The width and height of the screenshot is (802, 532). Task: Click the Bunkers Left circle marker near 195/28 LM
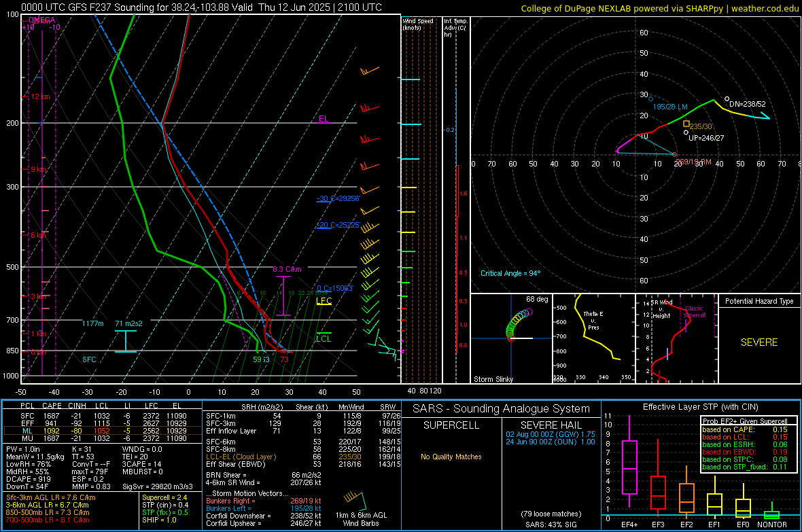[x=650, y=99]
